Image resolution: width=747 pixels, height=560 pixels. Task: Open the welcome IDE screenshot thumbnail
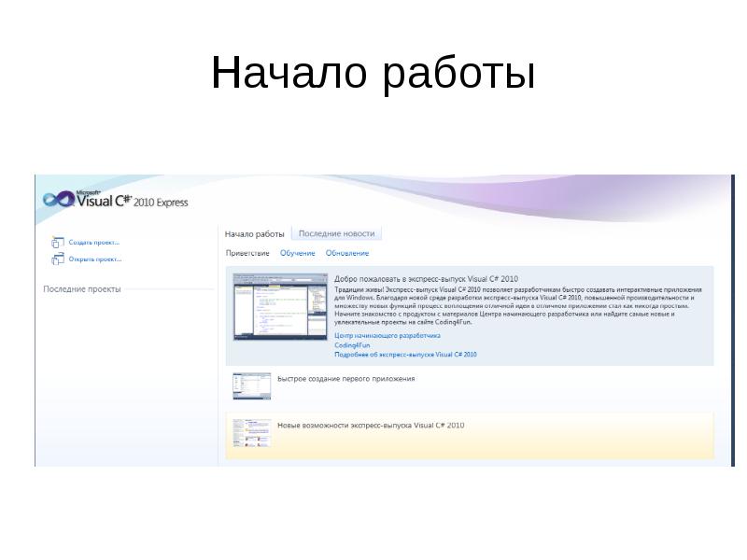(280, 307)
